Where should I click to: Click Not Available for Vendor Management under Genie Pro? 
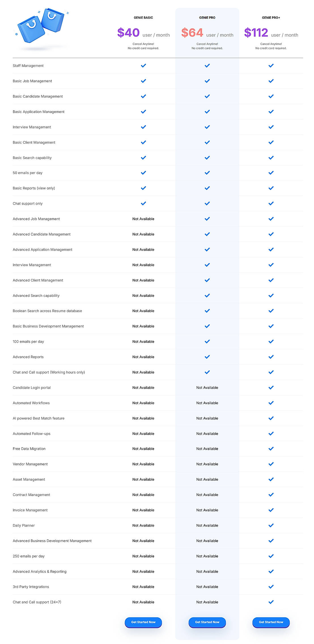pos(207,464)
